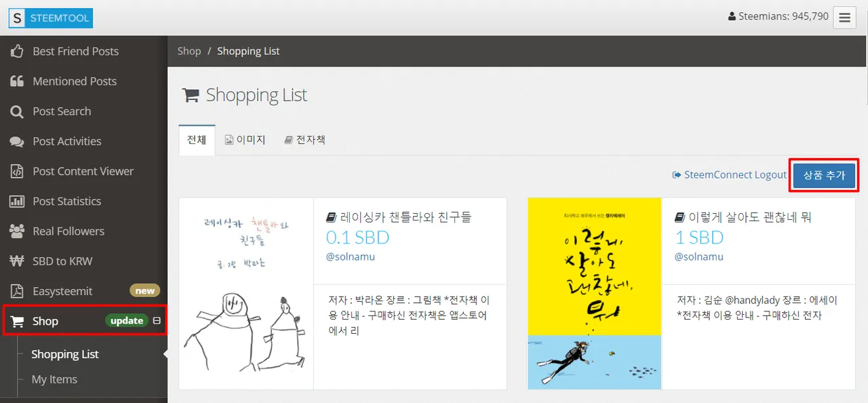
Task: Select Shopping List submenu item
Action: point(65,354)
